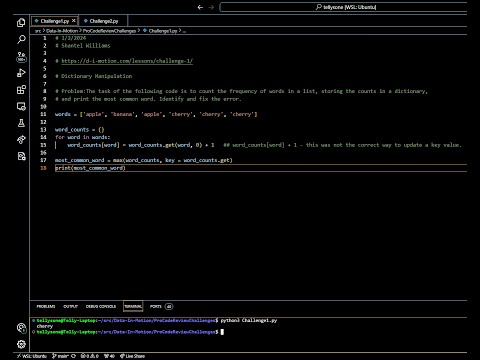This screenshot has width=480, height=360.
Task: Open the Output panel tab
Action: (70, 306)
